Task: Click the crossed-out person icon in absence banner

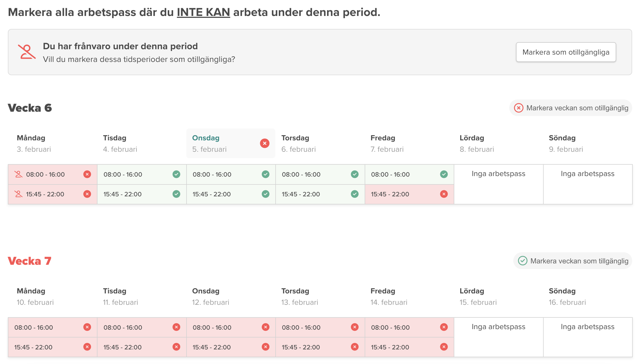Action: (x=27, y=52)
